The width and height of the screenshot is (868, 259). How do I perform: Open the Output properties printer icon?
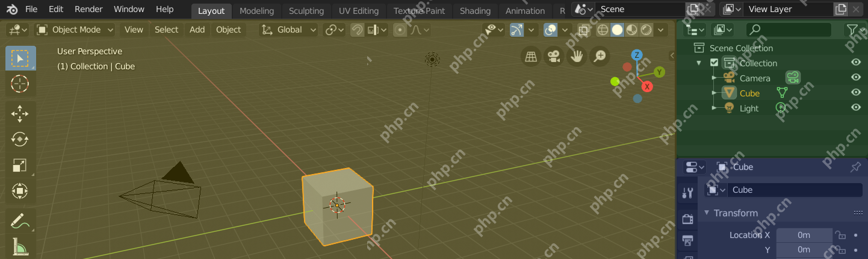click(x=687, y=241)
